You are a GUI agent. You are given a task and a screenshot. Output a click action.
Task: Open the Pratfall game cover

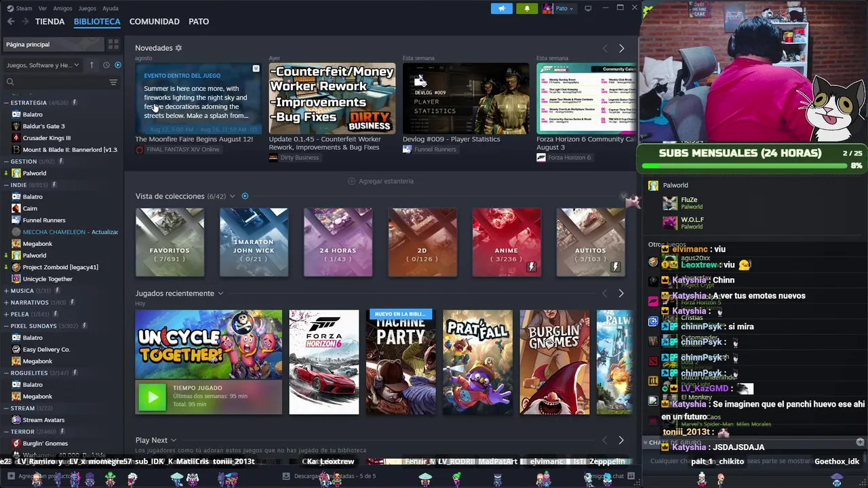point(478,362)
